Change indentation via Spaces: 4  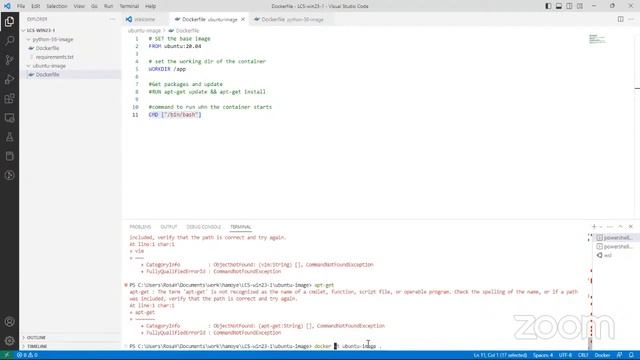[x=543, y=355]
